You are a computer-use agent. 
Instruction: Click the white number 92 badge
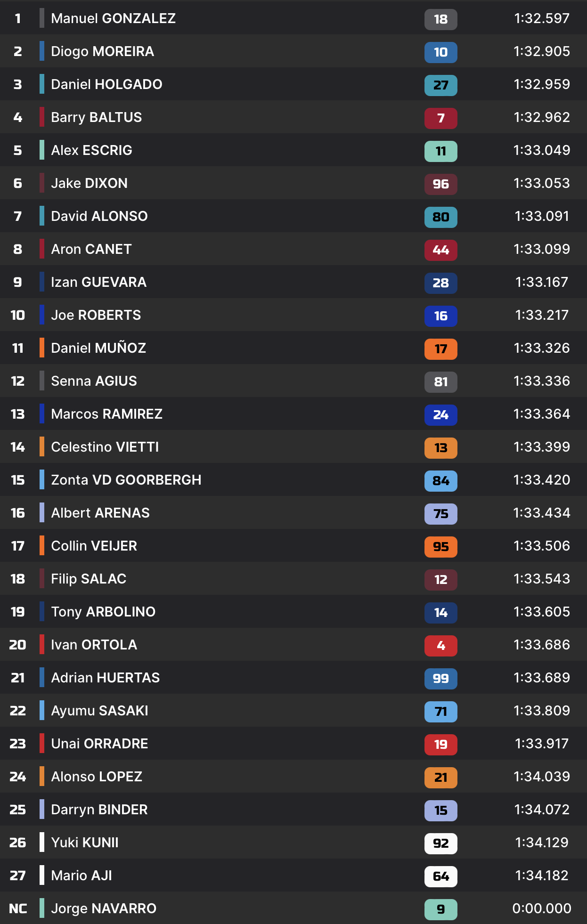coord(440,843)
